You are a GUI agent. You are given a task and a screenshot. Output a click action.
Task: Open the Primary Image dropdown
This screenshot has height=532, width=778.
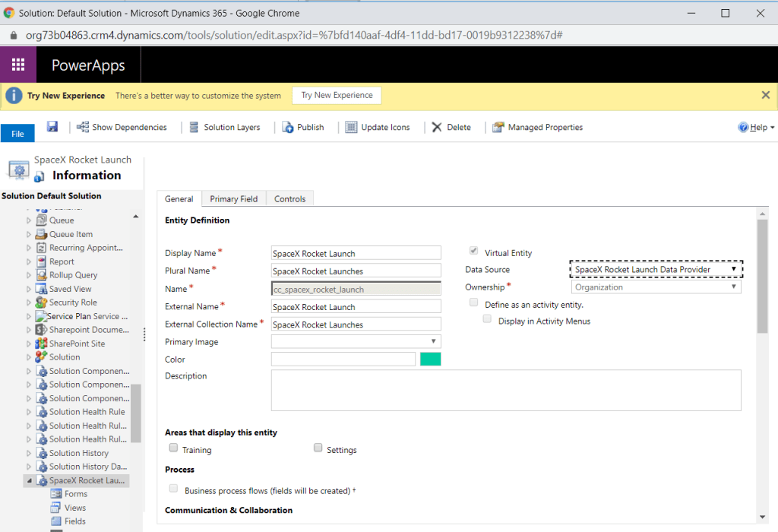click(356, 342)
